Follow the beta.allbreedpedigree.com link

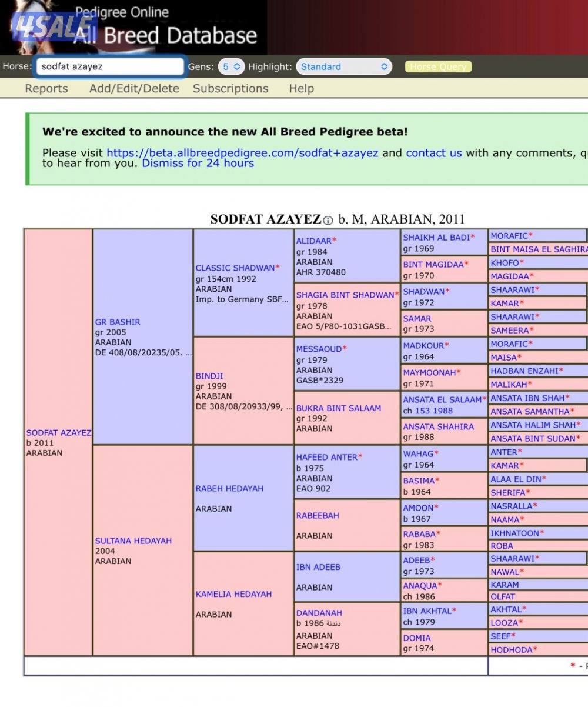click(242, 153)
